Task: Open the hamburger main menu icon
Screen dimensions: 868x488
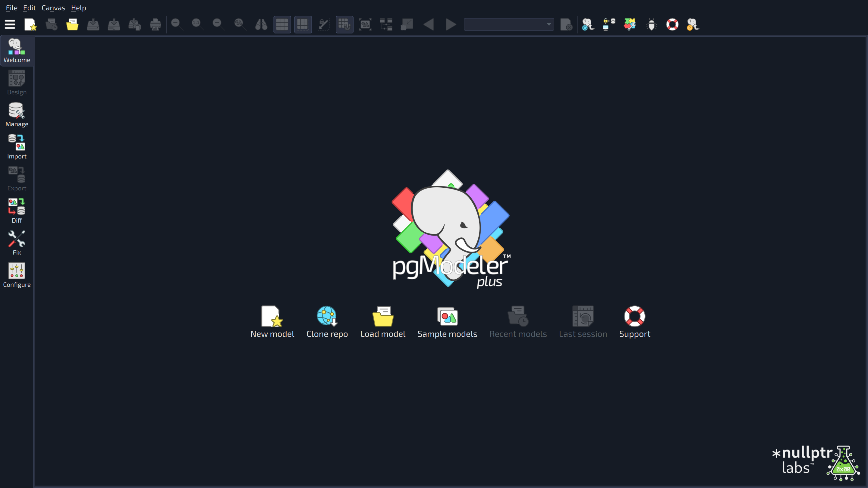Action: [x=10, y=24]
